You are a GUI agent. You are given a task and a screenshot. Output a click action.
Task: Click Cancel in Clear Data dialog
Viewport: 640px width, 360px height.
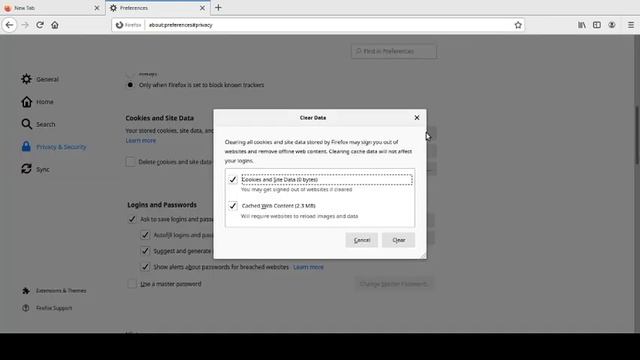coord(362,240)
